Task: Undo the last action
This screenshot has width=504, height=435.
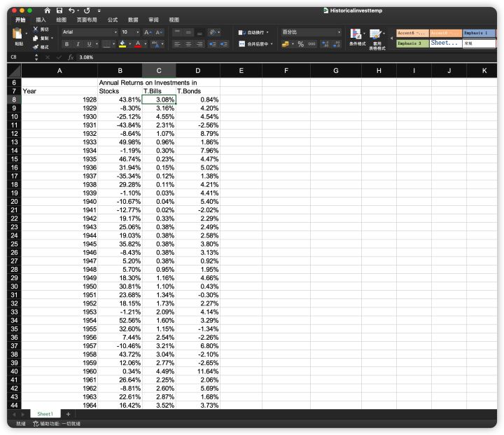Action: coord(71,11)
